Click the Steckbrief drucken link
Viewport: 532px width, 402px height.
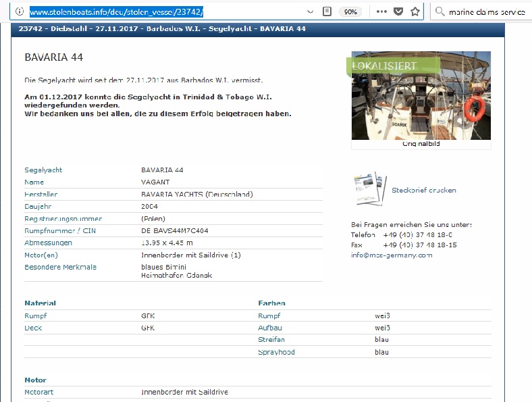(x=424, y=190)
